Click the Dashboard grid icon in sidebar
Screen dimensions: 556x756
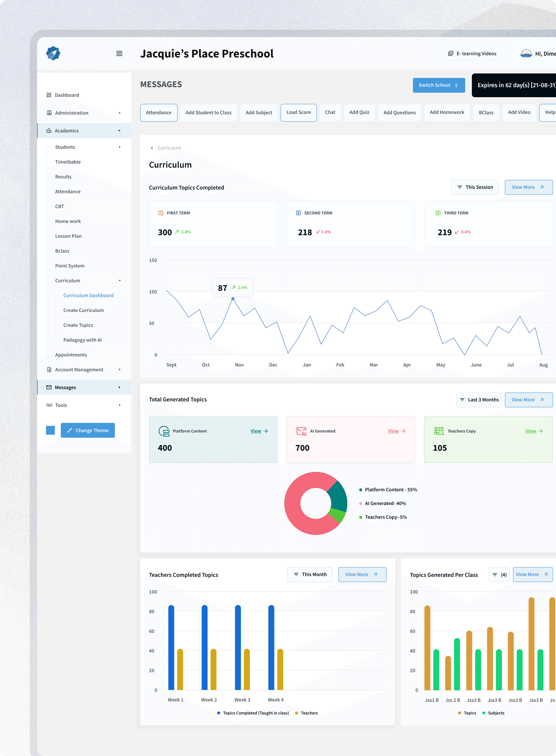click(x=49, y=95)
